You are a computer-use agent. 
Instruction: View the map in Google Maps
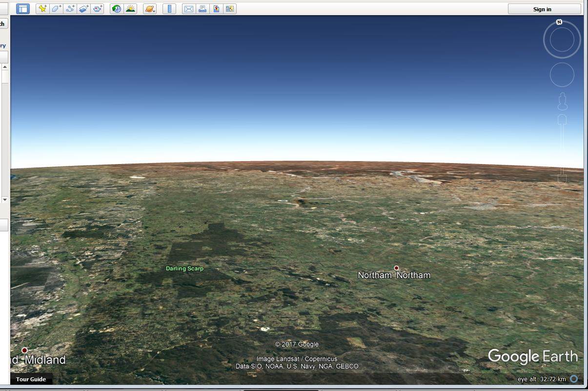(x=216, y=8)
